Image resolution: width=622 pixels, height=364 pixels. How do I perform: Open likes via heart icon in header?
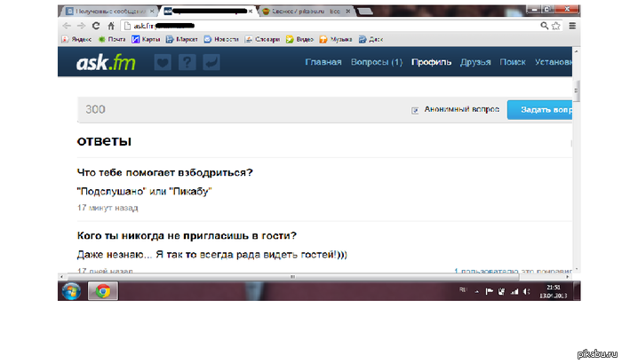point(163,62)
